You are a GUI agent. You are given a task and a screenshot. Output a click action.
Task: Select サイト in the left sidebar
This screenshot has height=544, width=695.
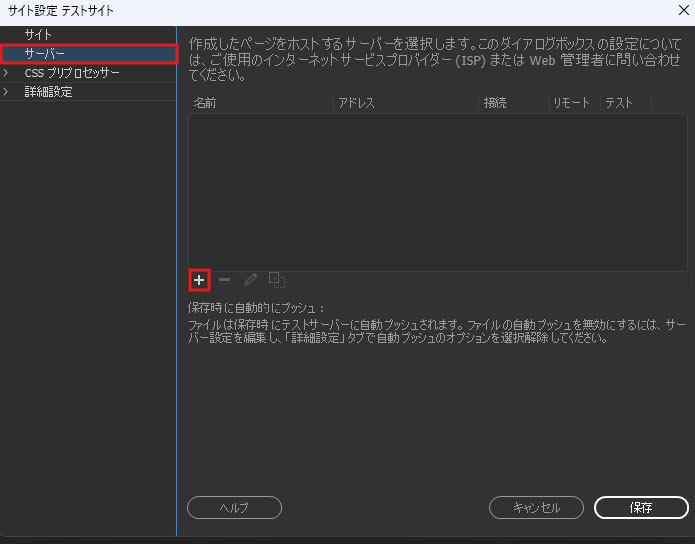pos(88,35)
